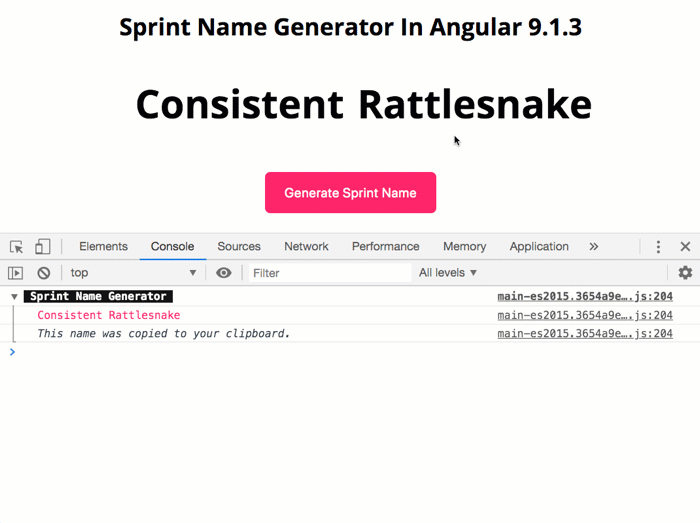This screenshot has width=700, height=523.
Task: Show more DevTools tabs chevron
Action: click(593, 246)
